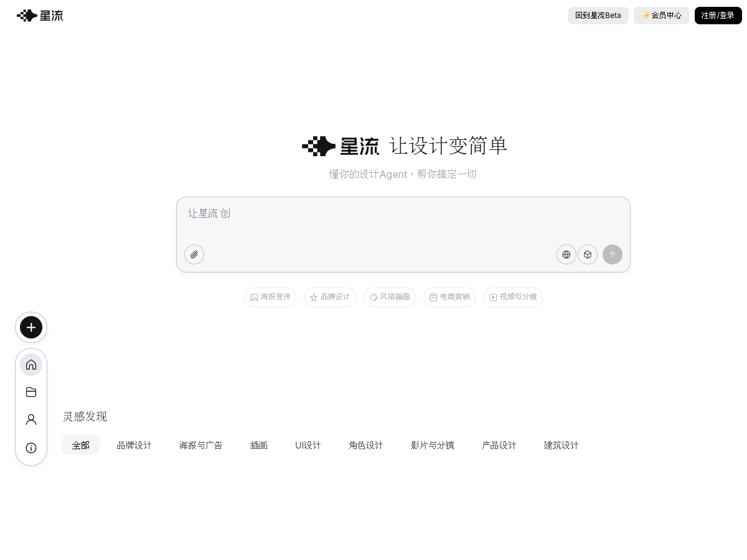Send the prompt with the arrow button

(613, 254)
